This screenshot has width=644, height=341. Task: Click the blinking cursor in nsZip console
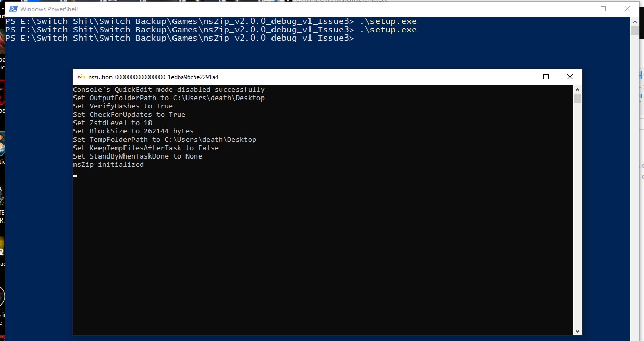75,176
